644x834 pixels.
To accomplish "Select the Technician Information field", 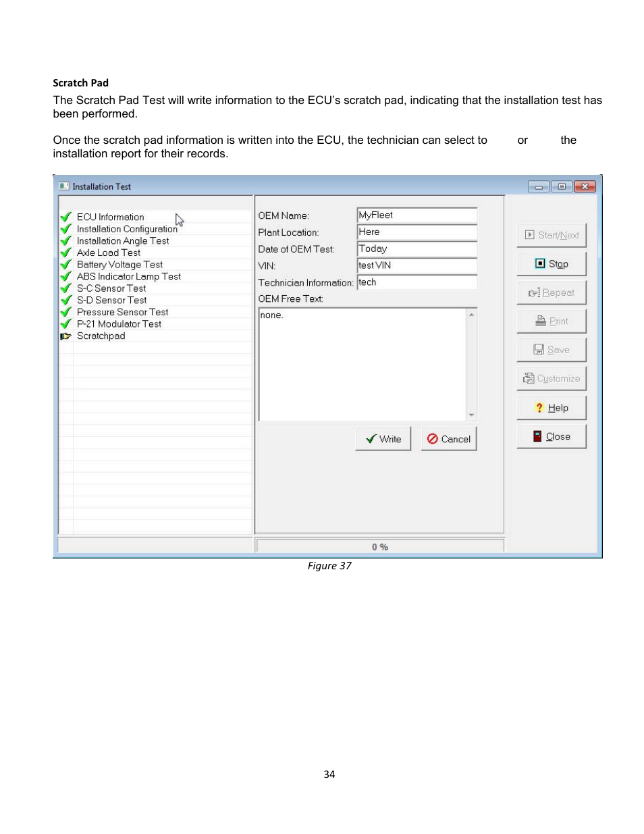I will [417, 282].
